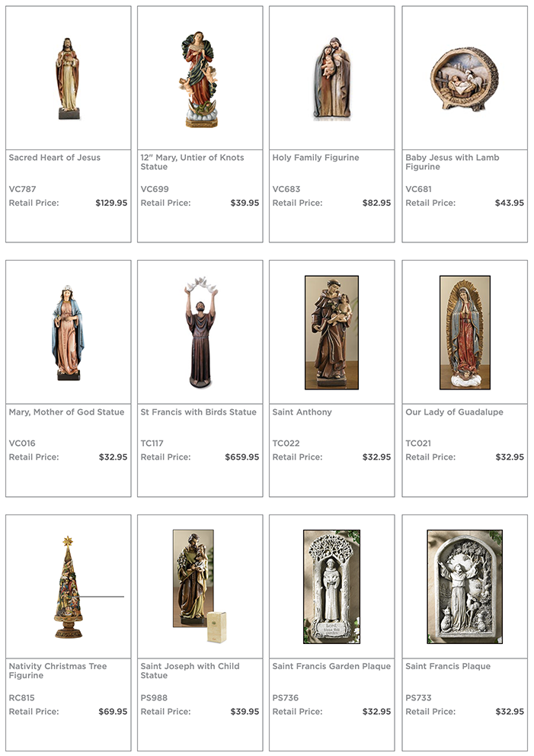Viewport: 534px width, 756px height.
Task: Open the Holy Family Figurine title link
Action: [x=315, y=158]
